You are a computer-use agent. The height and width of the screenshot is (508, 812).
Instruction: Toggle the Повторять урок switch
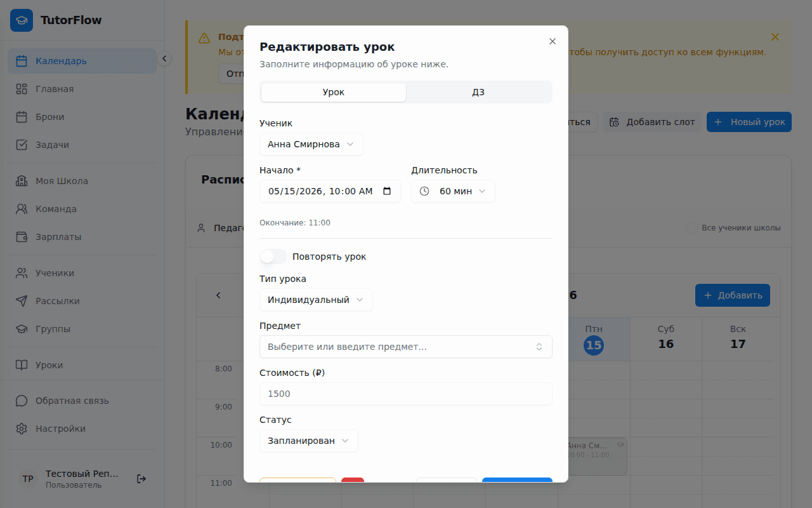point(273,257)
